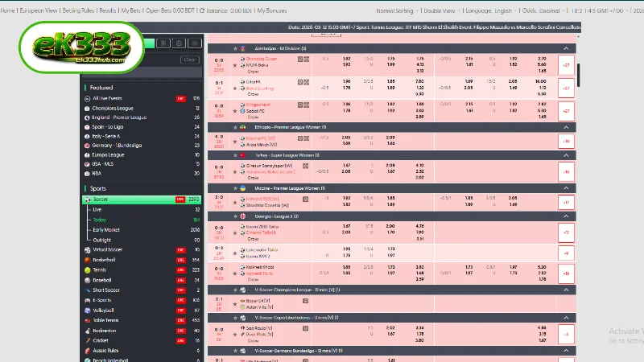
Task: Click the Aussie Rules ball icon
Action: tap(88, 351)
